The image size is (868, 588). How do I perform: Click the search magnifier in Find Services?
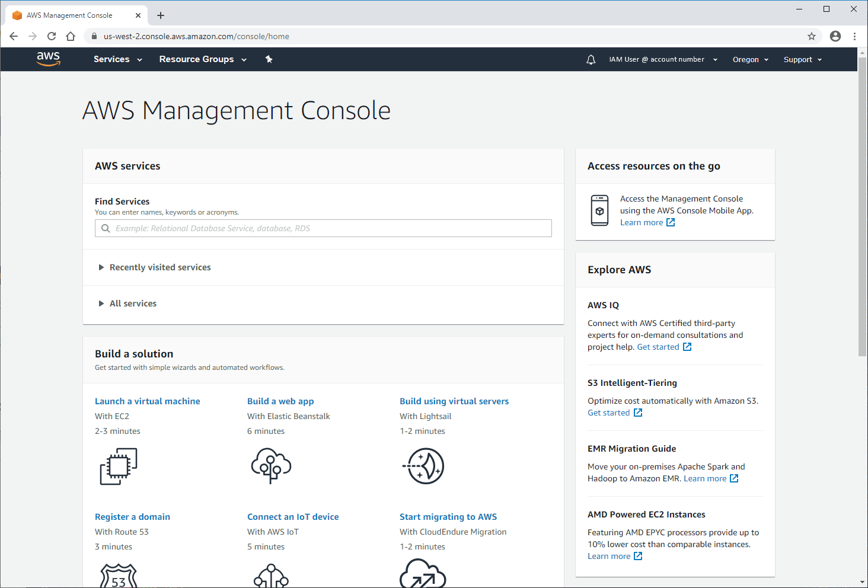tap(106, 228)
